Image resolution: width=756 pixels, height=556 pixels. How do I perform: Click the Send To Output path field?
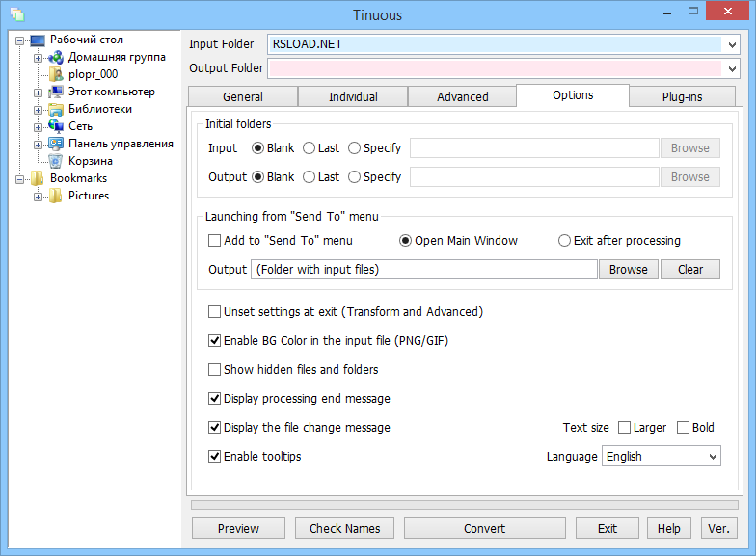pos(424,270)
